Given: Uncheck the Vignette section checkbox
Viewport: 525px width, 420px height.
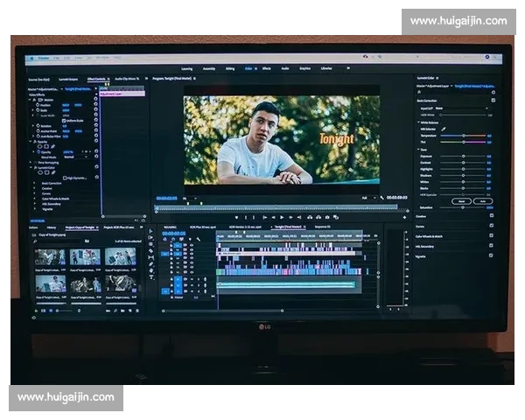Looking at the screenshot, I should point(491,256).
